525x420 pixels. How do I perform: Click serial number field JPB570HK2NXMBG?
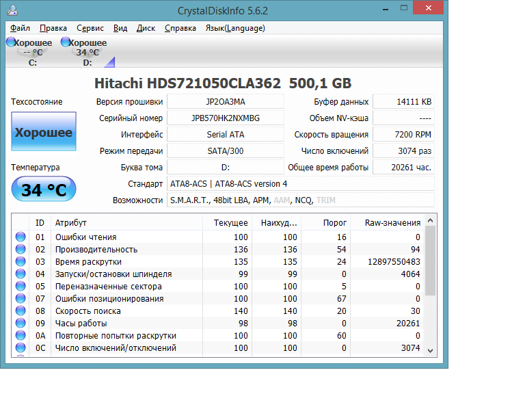coord(226,118)
